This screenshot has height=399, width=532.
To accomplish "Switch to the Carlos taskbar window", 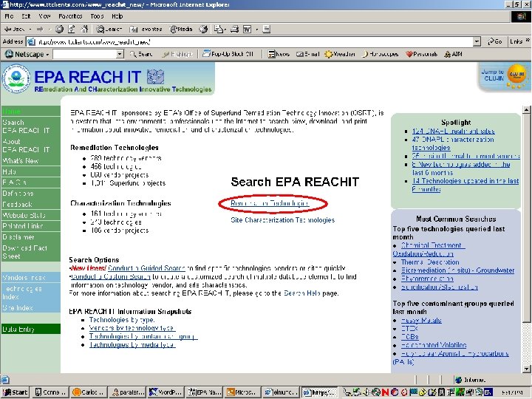I will click(x=89, y=392).
